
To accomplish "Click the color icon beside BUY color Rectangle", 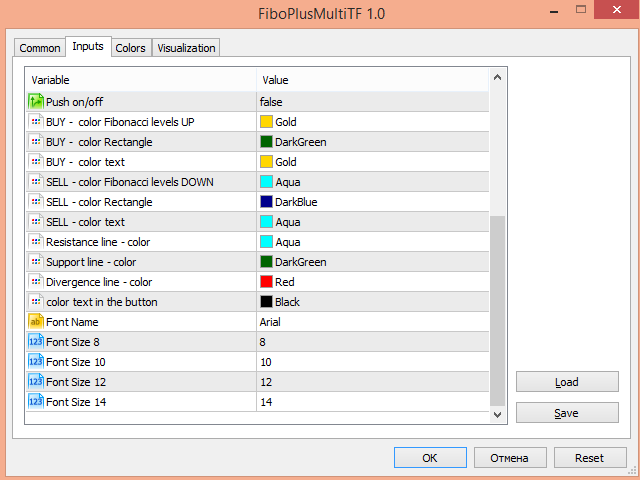I will [36, 142].
